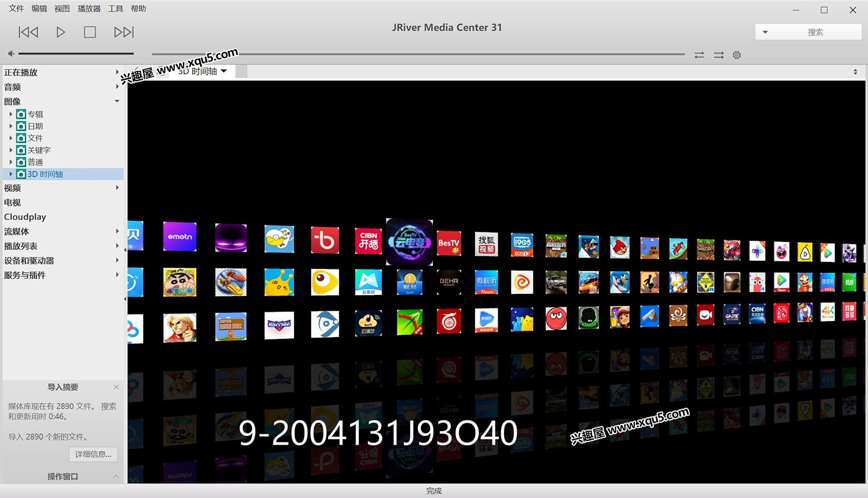
Task: Select the 财经 thumbnail
Action: click(410, 282)
